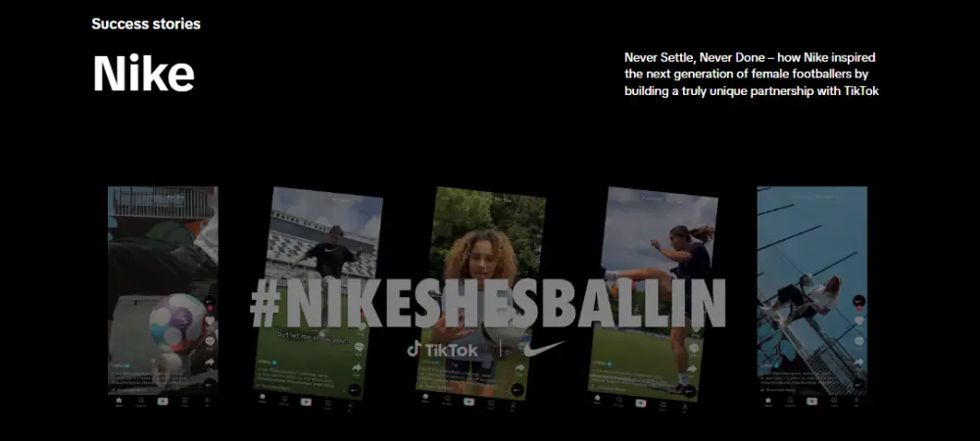Tap create video button in soccer ball close-up phone
980x441 pixels.
pos(163,401)
